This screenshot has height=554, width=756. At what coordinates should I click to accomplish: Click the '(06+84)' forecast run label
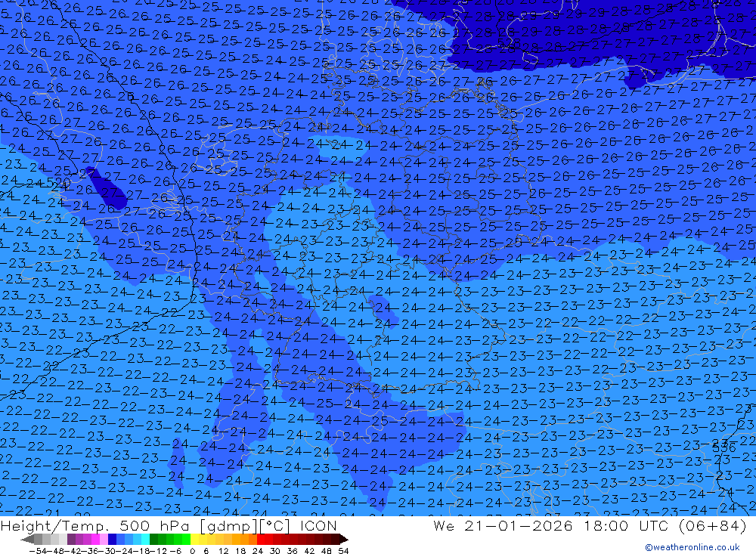pos(712,525)
